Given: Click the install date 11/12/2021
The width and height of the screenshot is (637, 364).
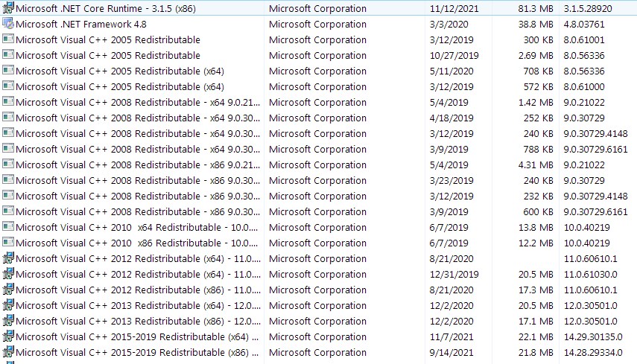Looking at the screenshot, I should [454, 8].
